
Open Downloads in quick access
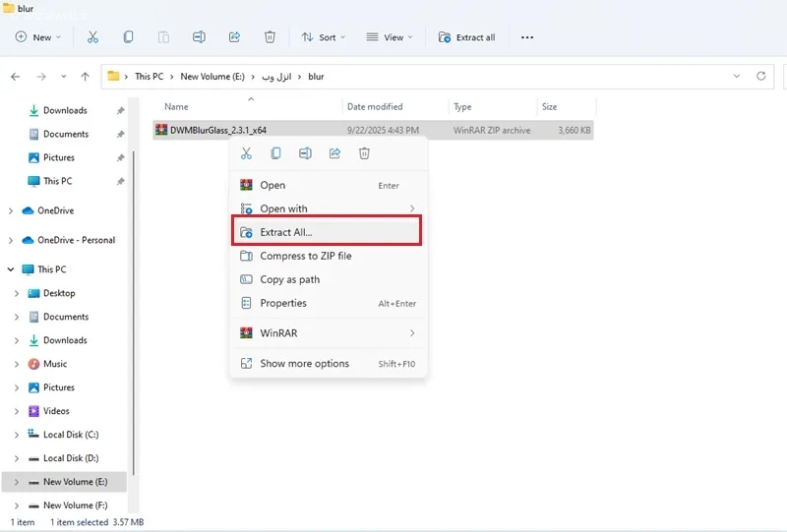65,110
